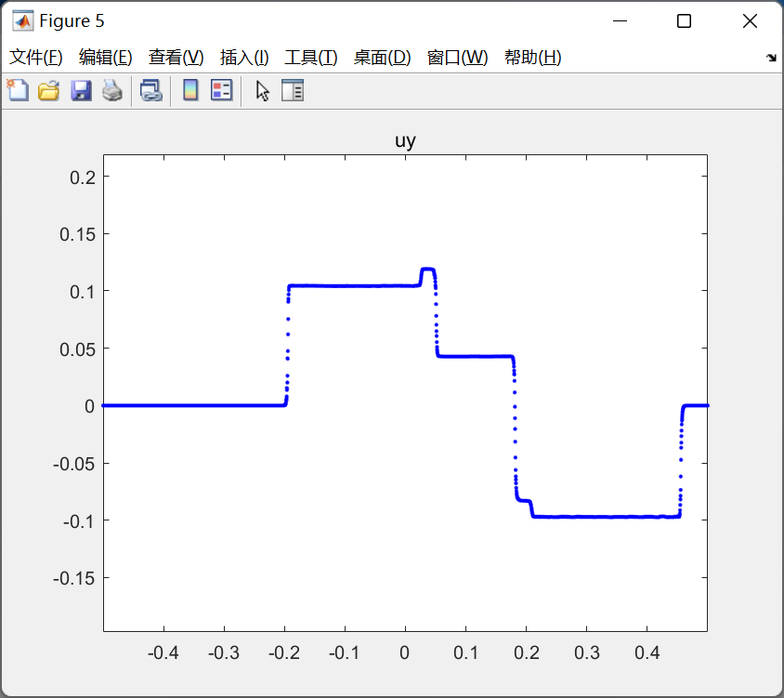Minimize the Figure 5 window
The width and height of the screenshot is (784, 698).
tap(620, 21)
